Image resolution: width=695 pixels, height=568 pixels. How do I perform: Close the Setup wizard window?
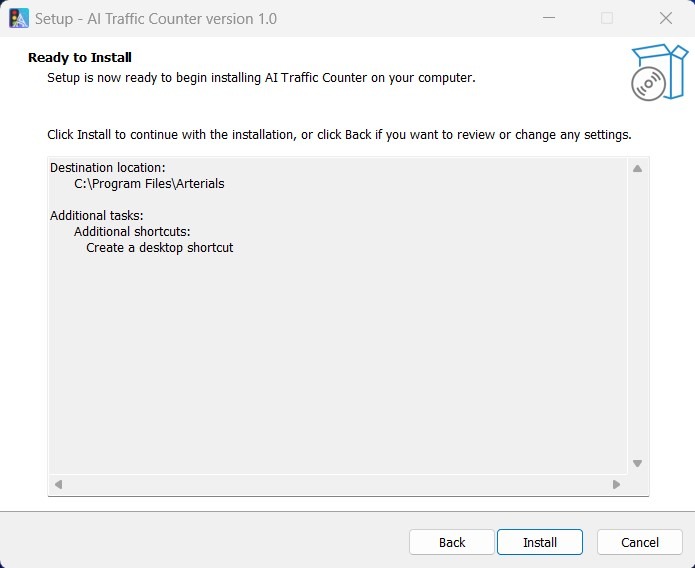click(665, 18)
